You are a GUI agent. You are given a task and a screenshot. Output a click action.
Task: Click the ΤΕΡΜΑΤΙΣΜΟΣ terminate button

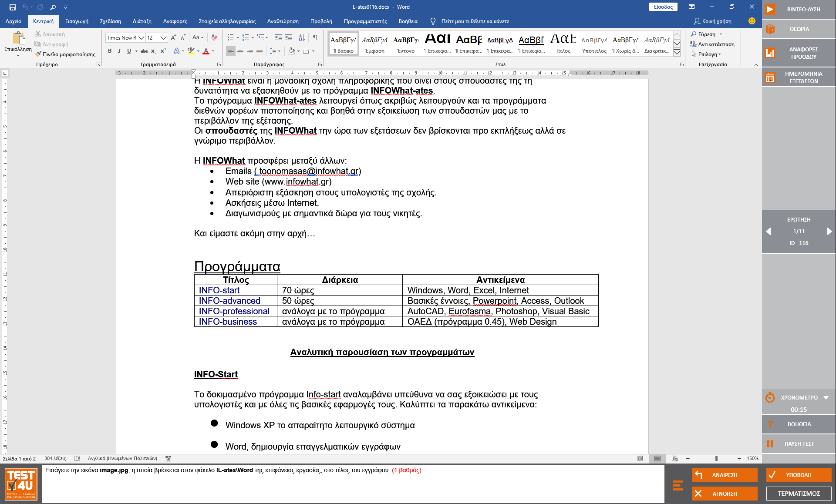coord(799,494)
